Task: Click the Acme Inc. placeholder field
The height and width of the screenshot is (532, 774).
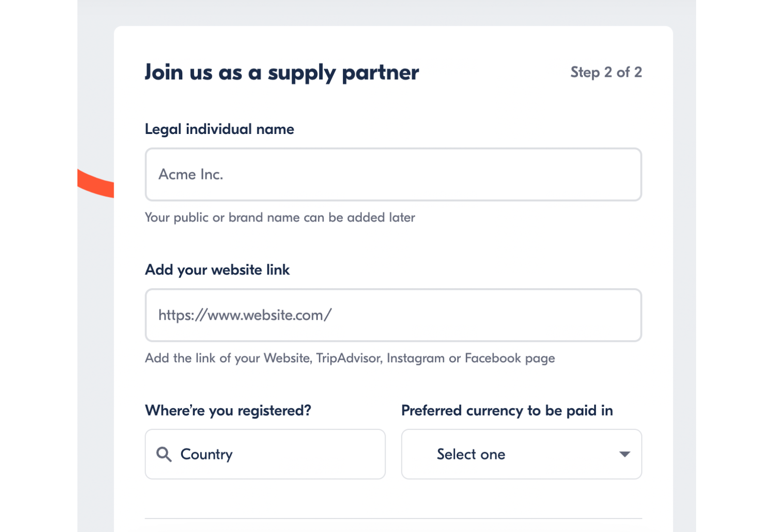Action: (x=393, y=175)
